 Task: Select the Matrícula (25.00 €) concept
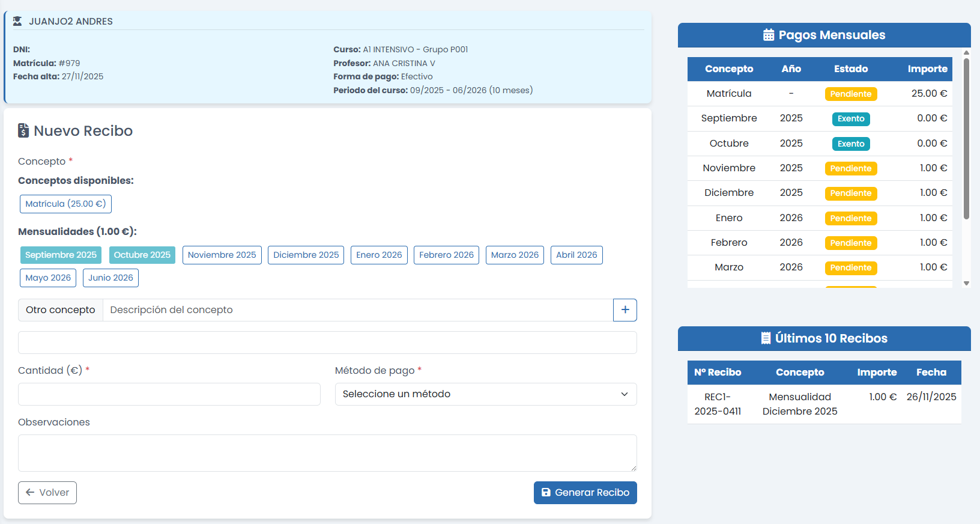65,204
